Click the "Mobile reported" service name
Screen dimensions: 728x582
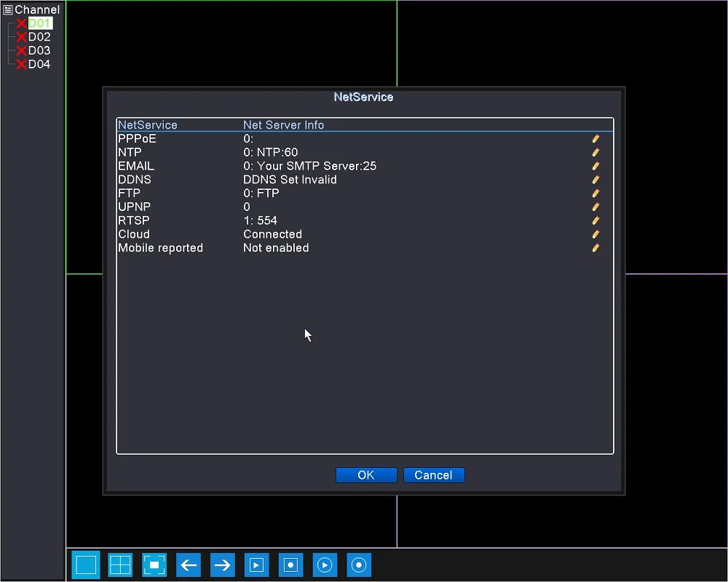pyautogui.click(x=161, y=248)
